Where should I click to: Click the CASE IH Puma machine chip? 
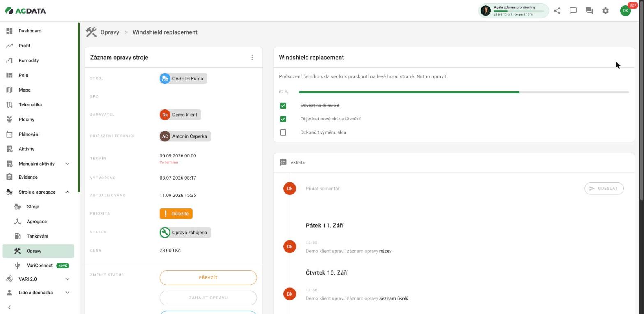coord(183,78)
